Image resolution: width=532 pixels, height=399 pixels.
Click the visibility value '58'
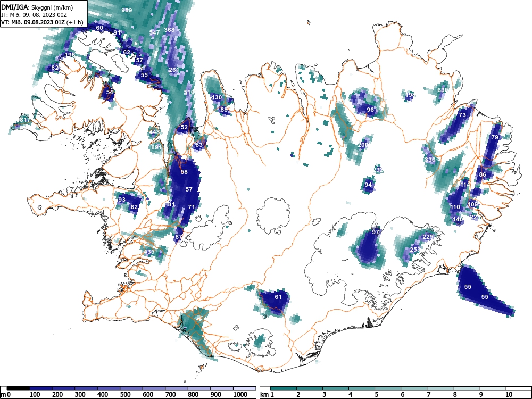tap(184, 172)
